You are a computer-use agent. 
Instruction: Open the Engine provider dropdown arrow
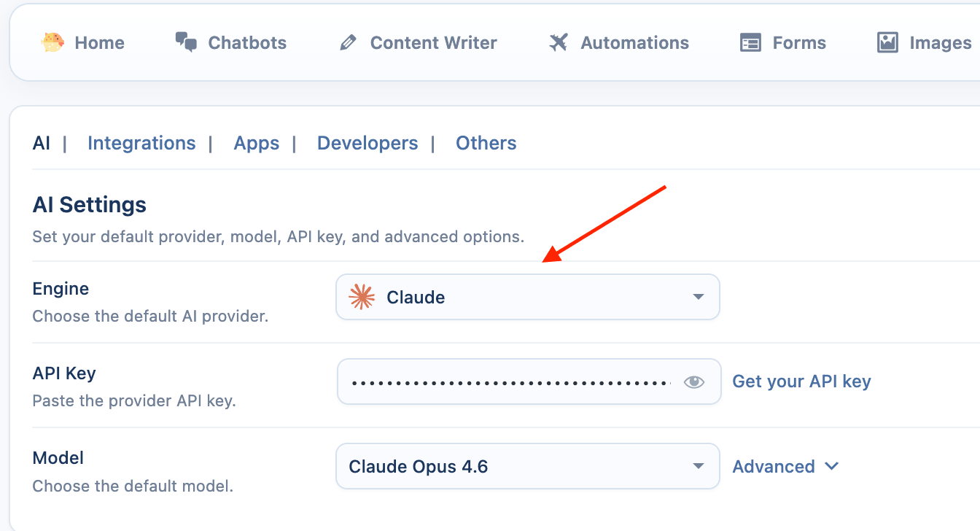point(698,297)
